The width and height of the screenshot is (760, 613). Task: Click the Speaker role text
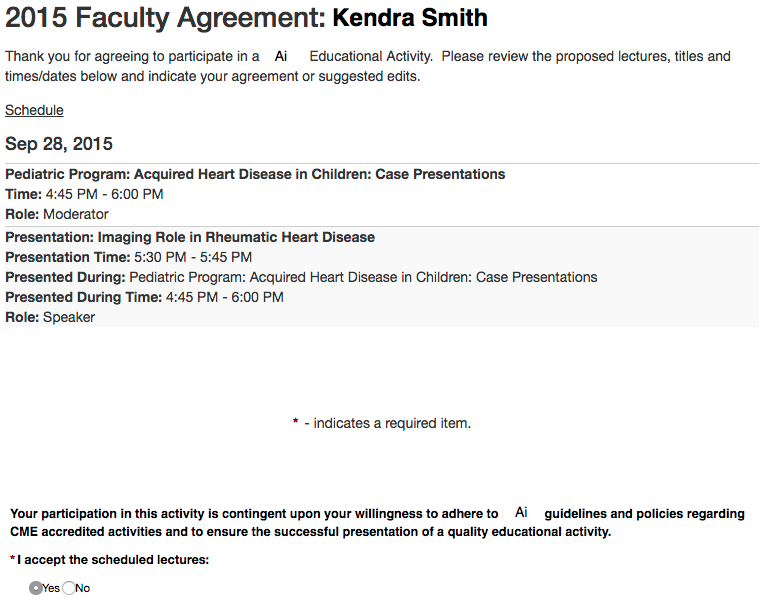pyautogui.click(x=69, y=317)
